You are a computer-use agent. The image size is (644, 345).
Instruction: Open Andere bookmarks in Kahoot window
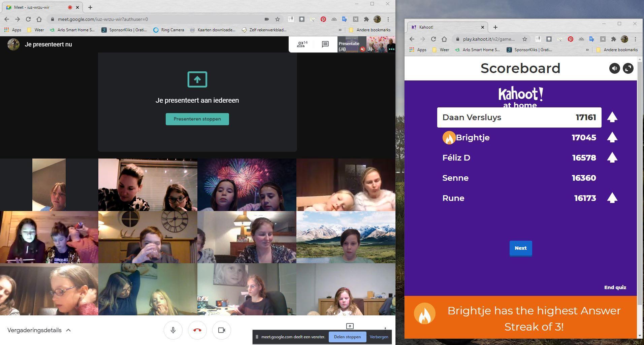[x=617, y=50]
